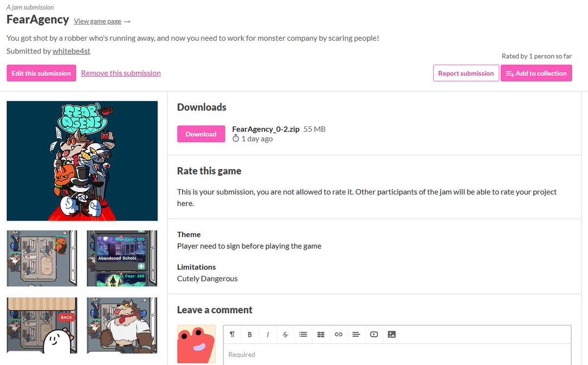This screenshot has height=365, width=588.
Task: Click the Rated by 1 person text
Action: tap(537, 56)
